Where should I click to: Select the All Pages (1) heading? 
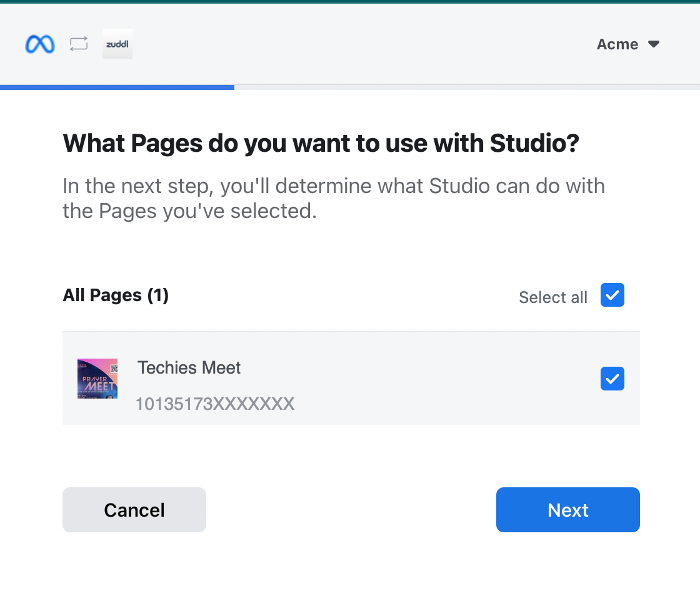click(115, 295)
